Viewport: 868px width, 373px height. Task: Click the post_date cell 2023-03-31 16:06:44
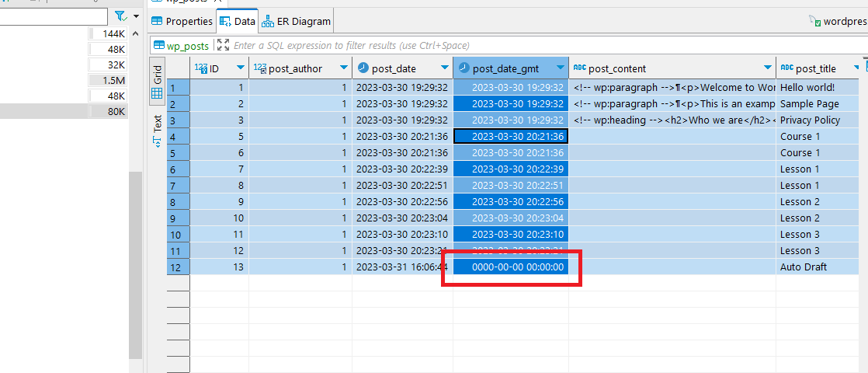pyautogui.click(x=402, y=267)
